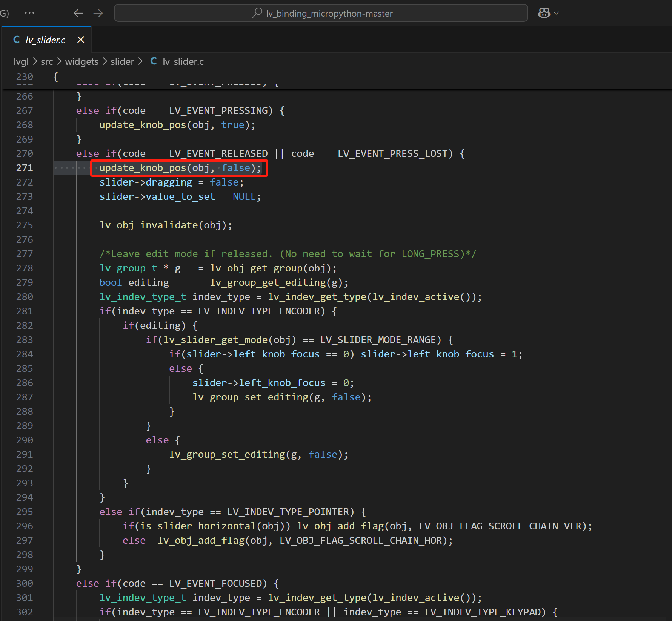Open the three-dots overflow menu

point(29,13)
